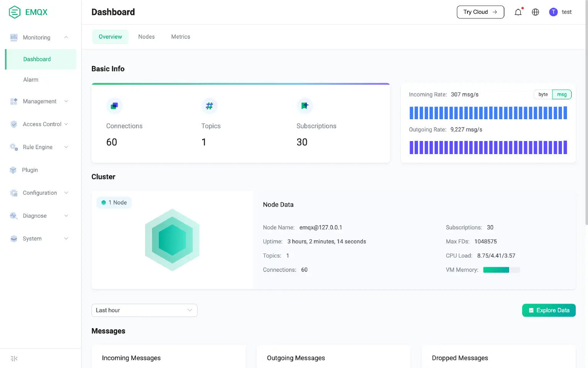This screenshot has width=588, height=368.
Task: Click the EMQX logo
Action: coord(28,12)
